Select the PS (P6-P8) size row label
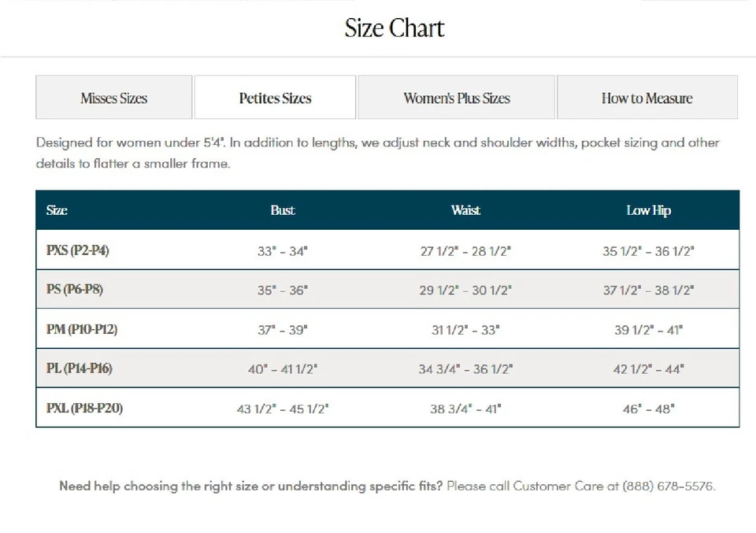The height and width of the screenshot is (533, 756). 75,290
